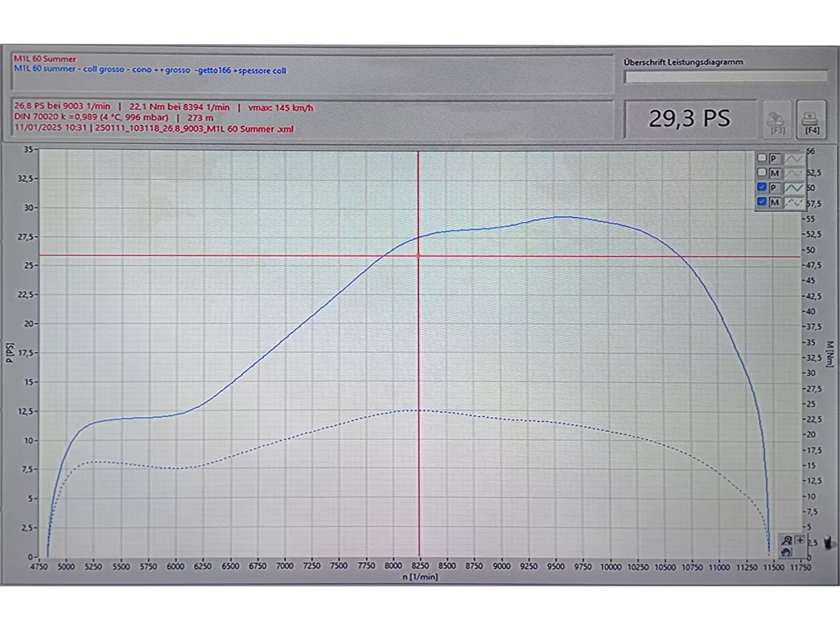
Task: Click the printer icon labeled F4
Action: [811, 119]
